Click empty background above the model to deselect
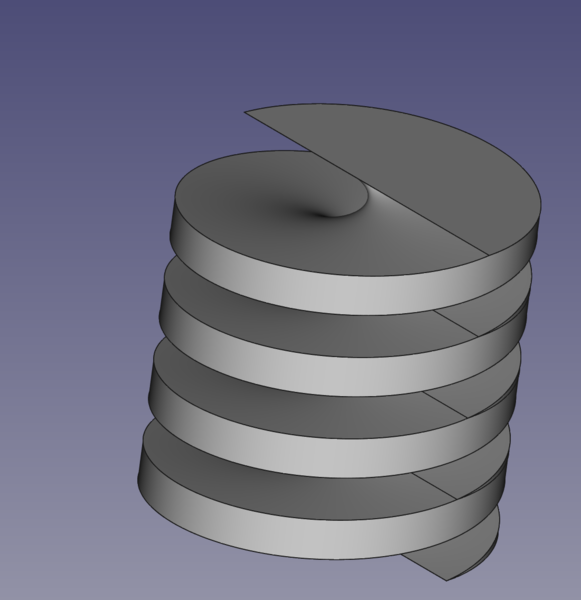 pyautogui.click(x=291, y=50)
